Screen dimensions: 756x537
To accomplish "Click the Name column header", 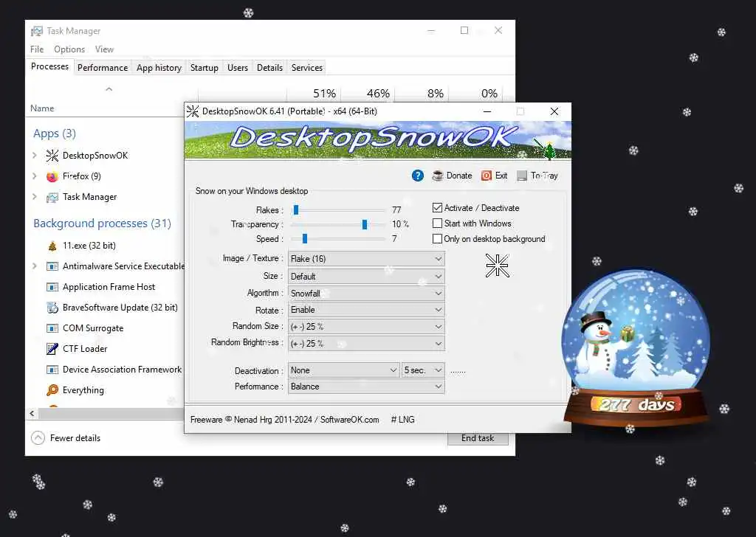I will point(42,108).
